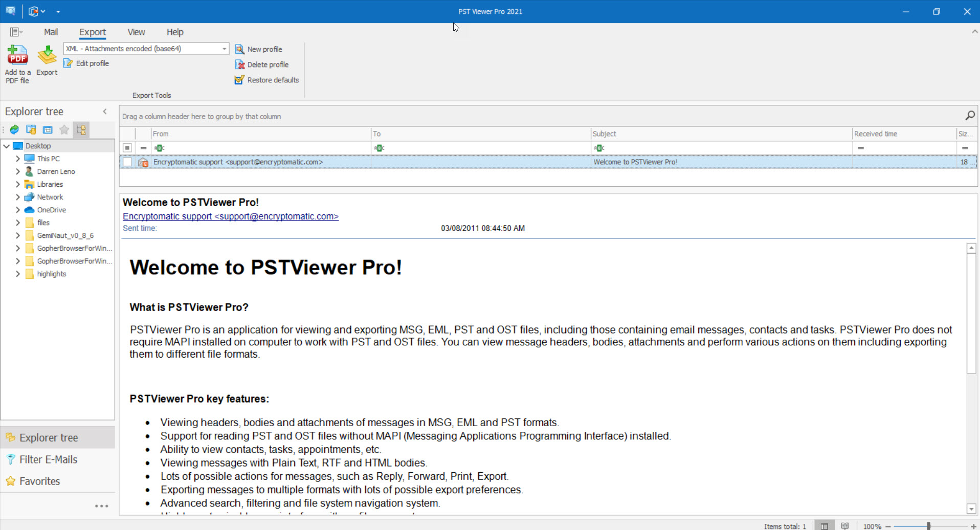This screenshot has height=530, width=980.
Task: Click the This PC computer icon
Action: (29, 159)
